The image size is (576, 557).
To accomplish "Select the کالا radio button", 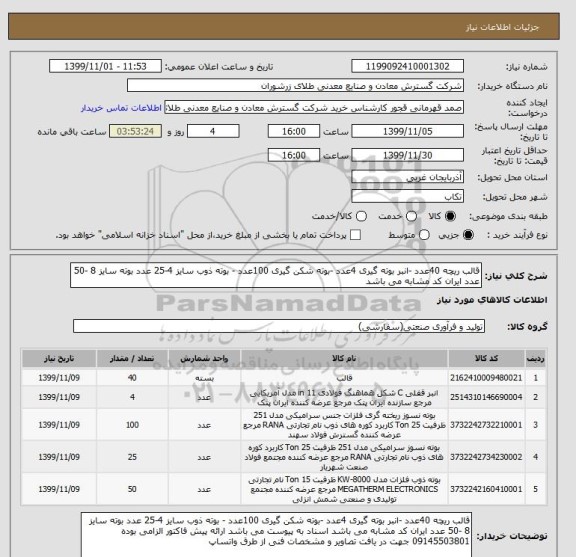I will [x=450, y=216].
